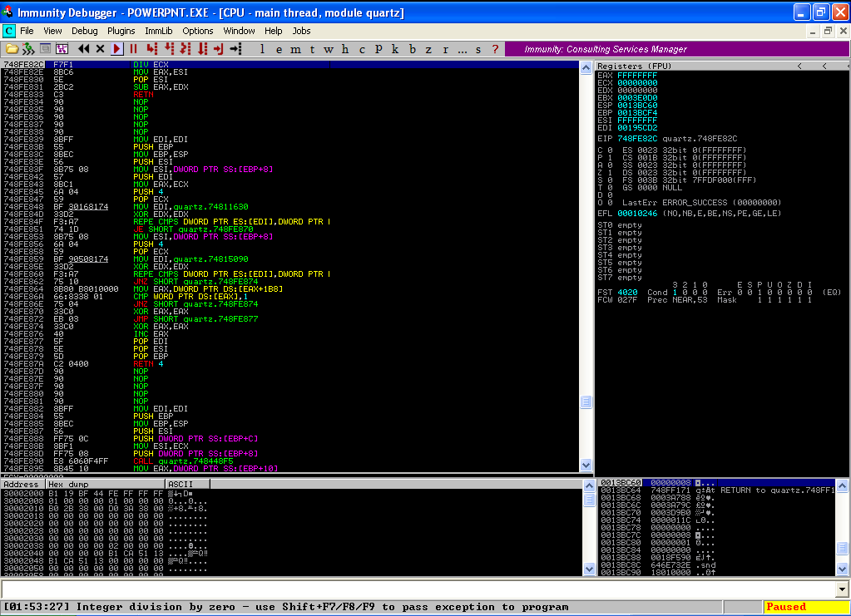Click the yellow Paused status indicator
851x616 pixels.
click(807, 607)
